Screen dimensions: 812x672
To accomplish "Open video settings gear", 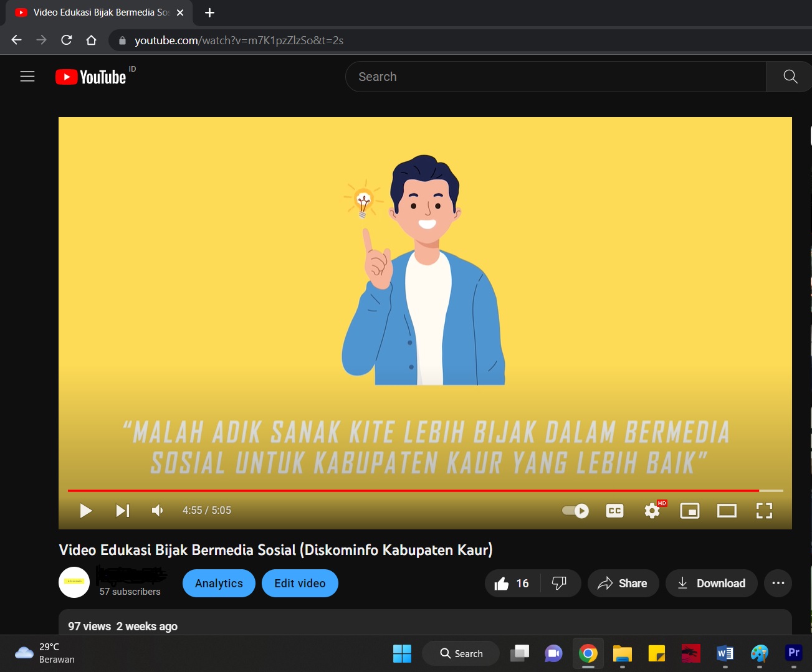I will [652, 511].
